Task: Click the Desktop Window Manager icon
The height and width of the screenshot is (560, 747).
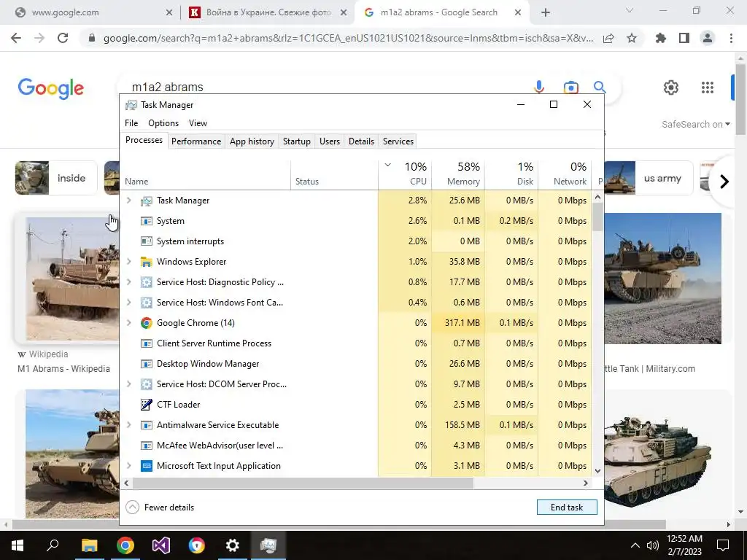Action: tap(146, 365)
